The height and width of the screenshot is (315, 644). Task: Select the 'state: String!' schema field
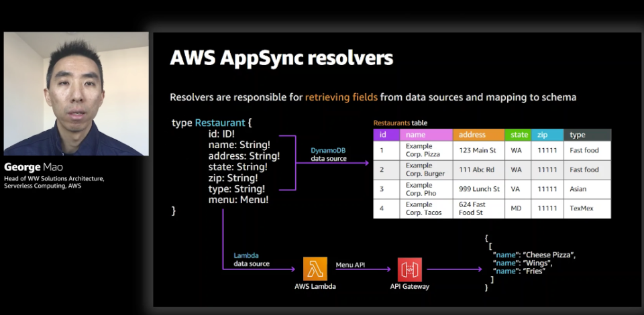(237, 167)
